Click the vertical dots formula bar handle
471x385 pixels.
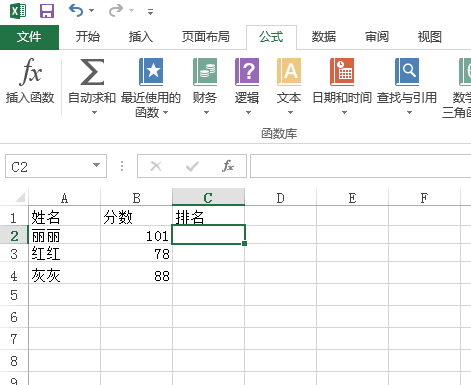(122, 166)
